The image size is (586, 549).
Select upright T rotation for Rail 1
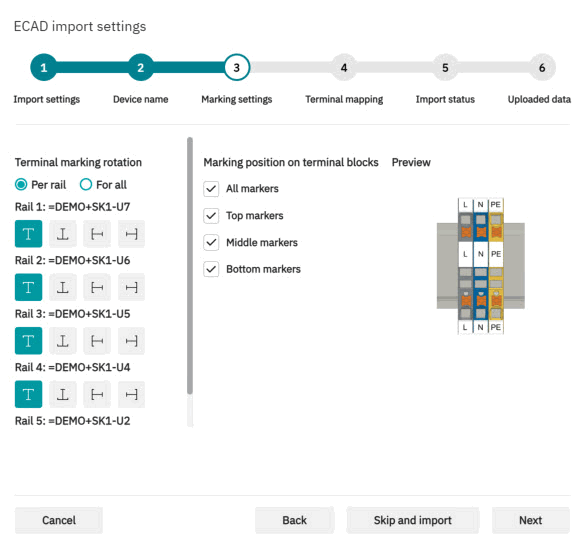pos(28,234)
